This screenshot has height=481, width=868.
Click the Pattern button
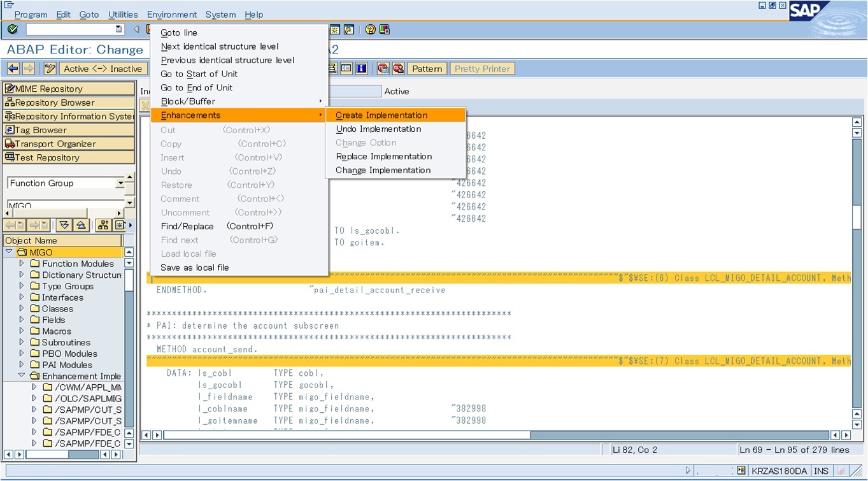426,68
